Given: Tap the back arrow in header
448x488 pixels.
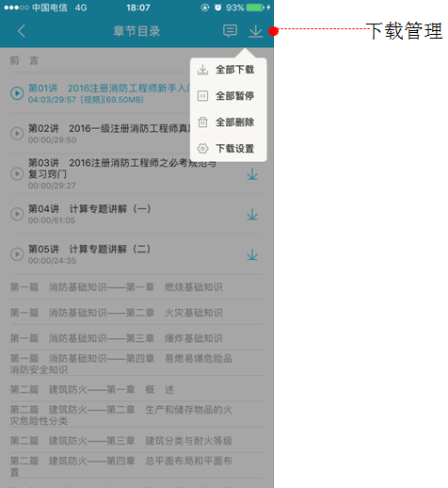Looking at the screenshot, I should 22,31.
